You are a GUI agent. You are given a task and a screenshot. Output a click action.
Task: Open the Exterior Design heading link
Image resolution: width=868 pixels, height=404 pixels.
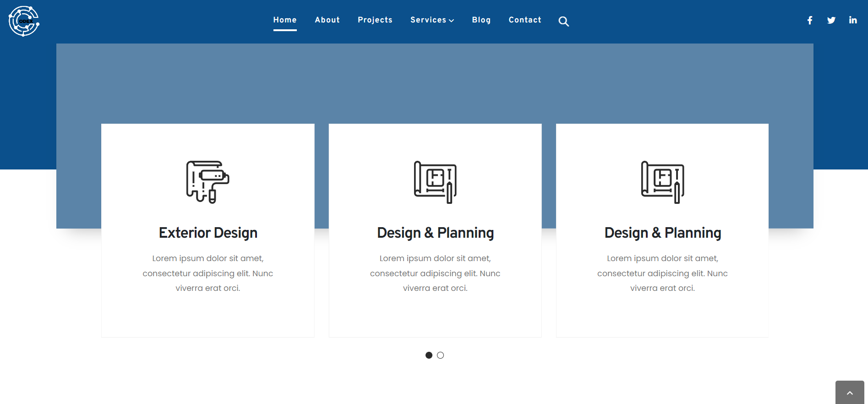click(x=208, y=233)
